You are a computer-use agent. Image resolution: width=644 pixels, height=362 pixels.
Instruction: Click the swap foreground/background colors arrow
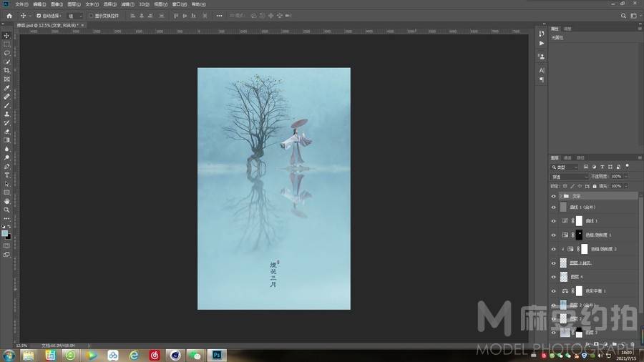point(9,226)
